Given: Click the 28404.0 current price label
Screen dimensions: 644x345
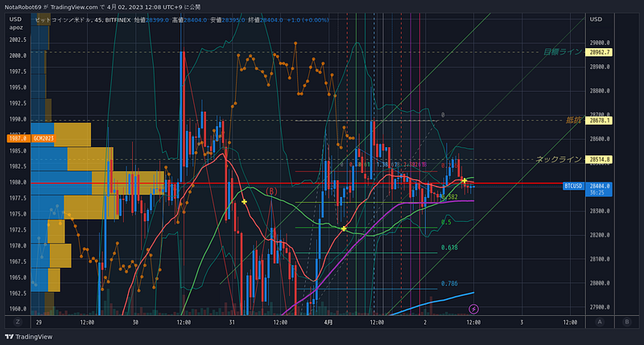Looking at the screenshot, I should [x=599, y=187].
